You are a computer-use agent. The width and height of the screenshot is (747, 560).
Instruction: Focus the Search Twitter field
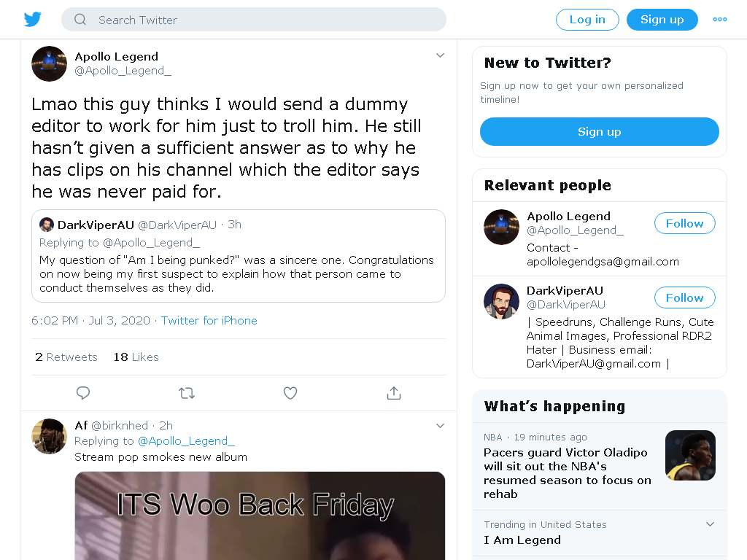(x=254, y=20)
